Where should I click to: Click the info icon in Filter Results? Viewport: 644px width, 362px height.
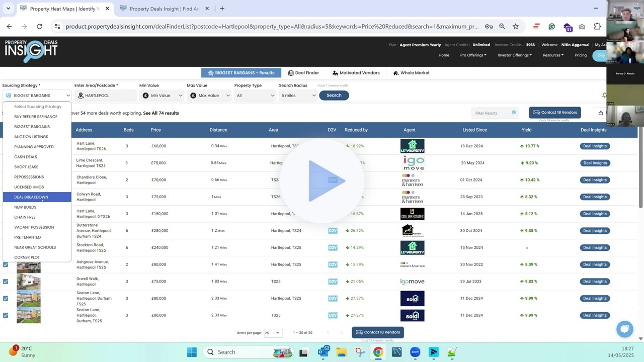514,113
